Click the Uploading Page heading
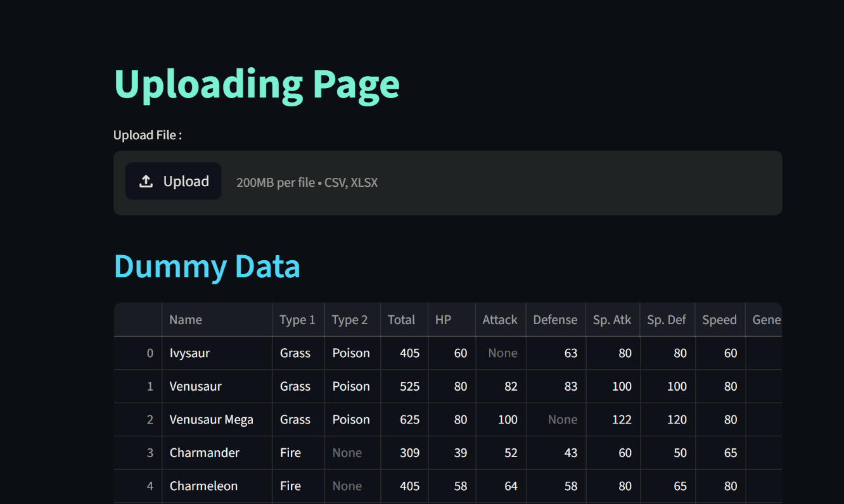Viewport: 844px width, 504px height. click(257, 84)
